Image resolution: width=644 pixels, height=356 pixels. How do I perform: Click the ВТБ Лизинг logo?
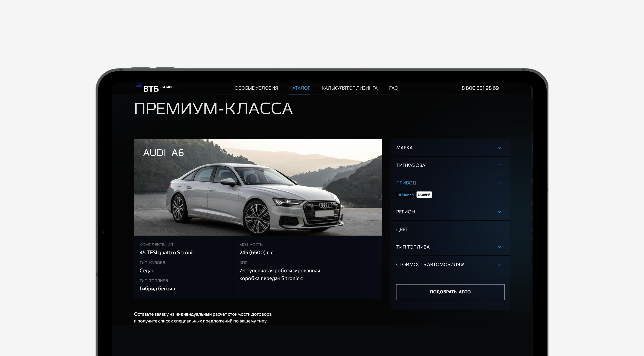[x=154, y=88]
